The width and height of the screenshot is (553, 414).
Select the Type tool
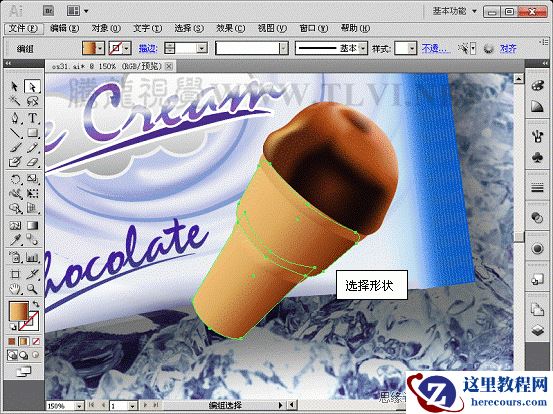coord(32,118)
